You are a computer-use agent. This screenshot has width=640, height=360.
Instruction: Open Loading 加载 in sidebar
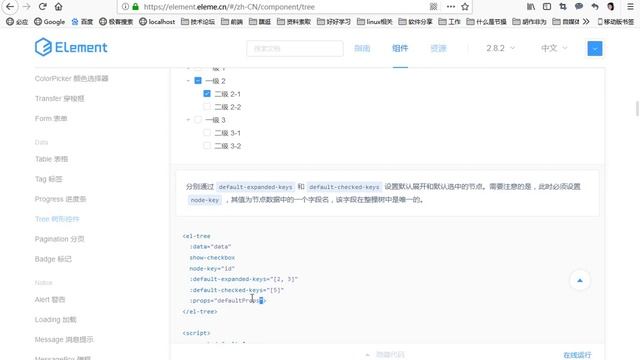(x=56, y=319)
